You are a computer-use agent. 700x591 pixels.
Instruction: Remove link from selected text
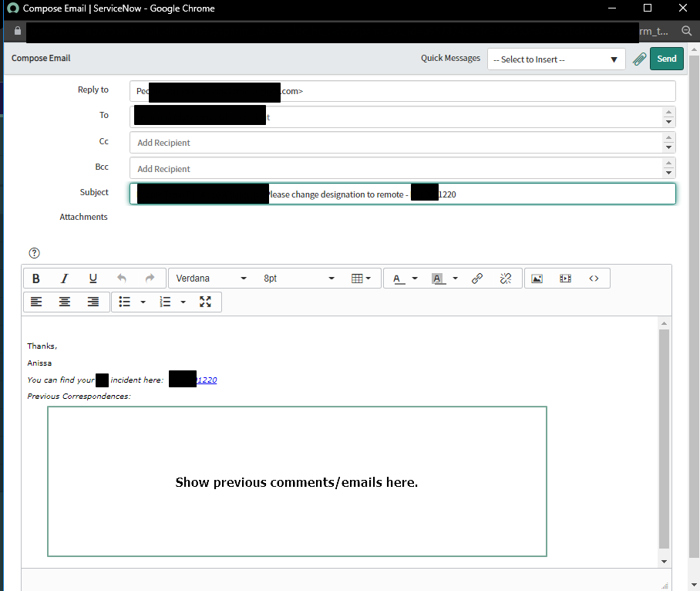tap(506, 279)
